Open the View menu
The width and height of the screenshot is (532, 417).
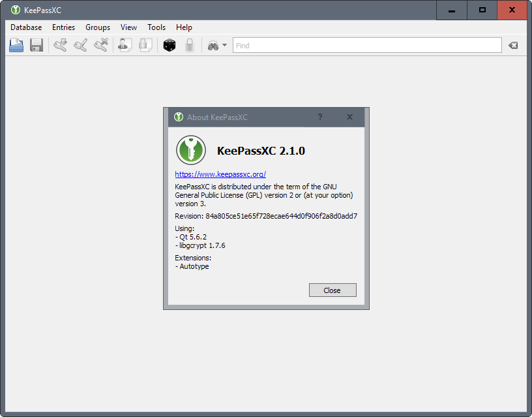click(x=128, y=27)
